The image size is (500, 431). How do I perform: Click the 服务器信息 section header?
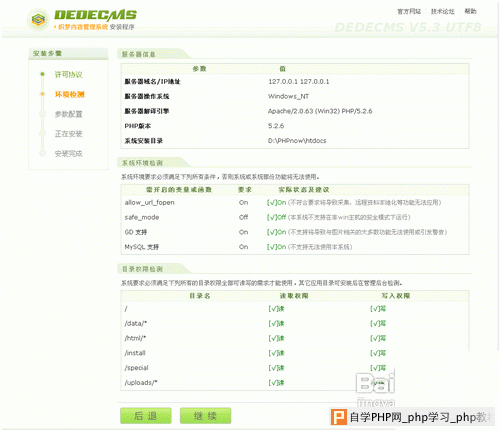(x=138, y=54)
